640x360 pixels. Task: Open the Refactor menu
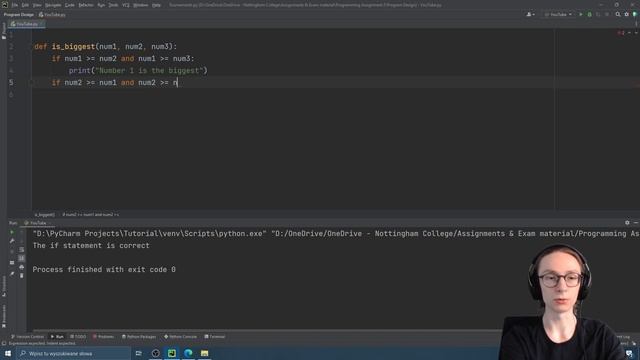point(86,5)
